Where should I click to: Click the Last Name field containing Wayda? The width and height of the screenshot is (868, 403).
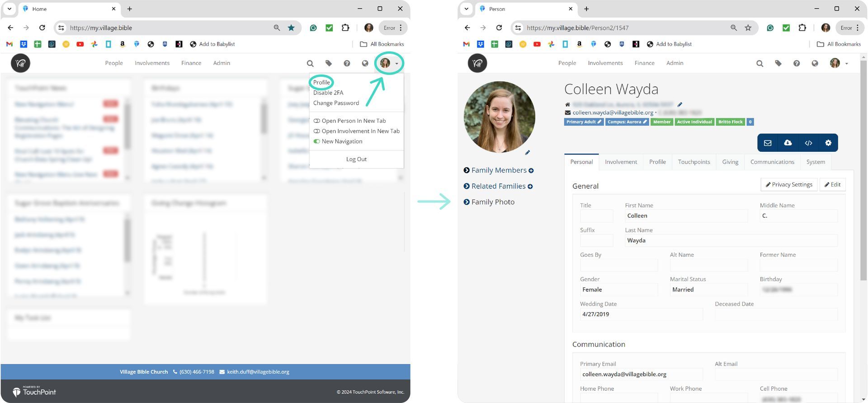[731, 240]
